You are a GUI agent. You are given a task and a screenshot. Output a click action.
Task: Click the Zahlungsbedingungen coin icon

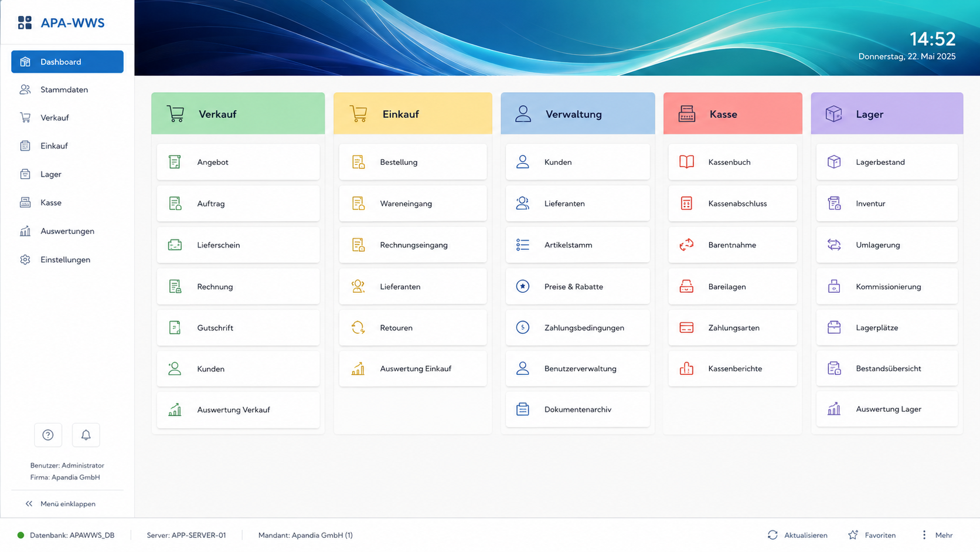pyautogui.click(x=522, y=327)
